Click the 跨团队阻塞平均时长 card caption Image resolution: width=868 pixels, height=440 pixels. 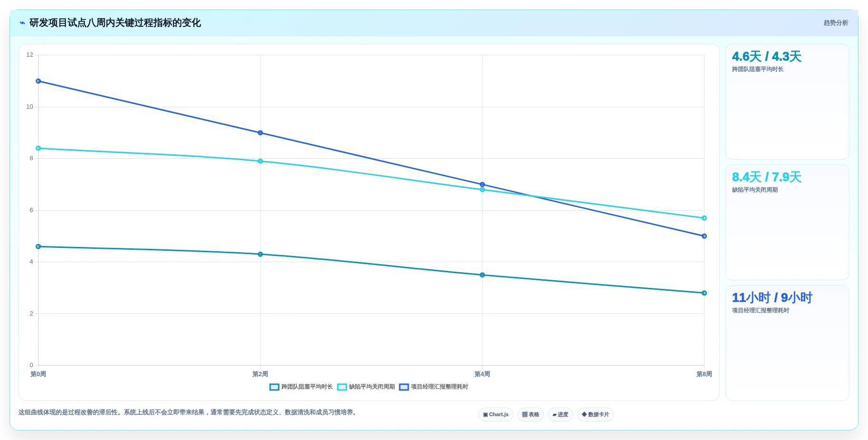(x=757, y=69)
